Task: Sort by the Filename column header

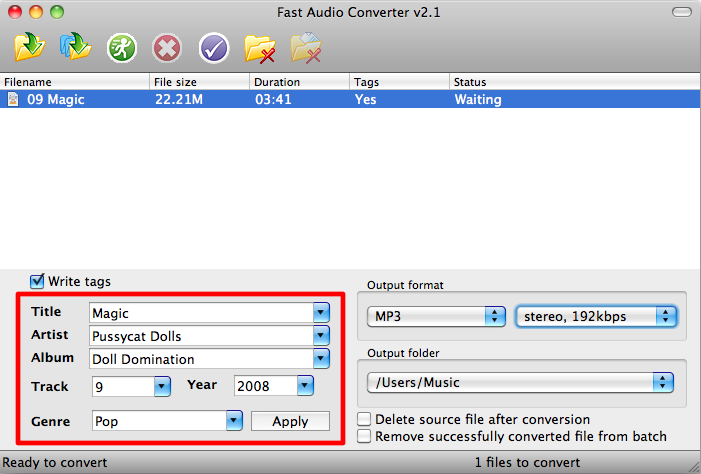Action: point(75,82)
